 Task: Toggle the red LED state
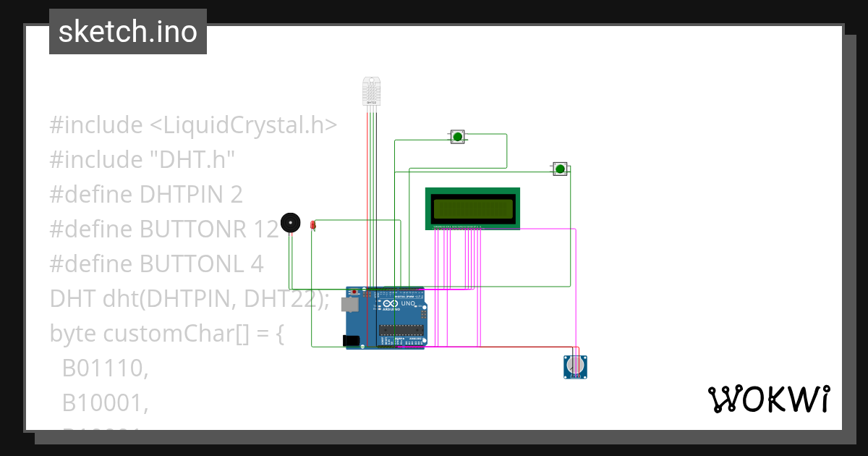312,224
